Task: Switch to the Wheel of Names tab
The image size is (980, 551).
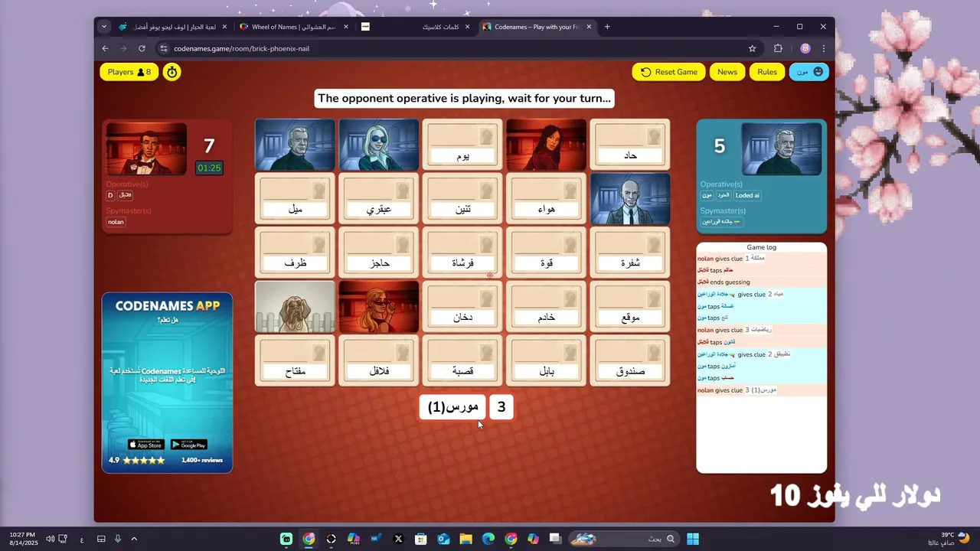Action: tap(294, 27)
